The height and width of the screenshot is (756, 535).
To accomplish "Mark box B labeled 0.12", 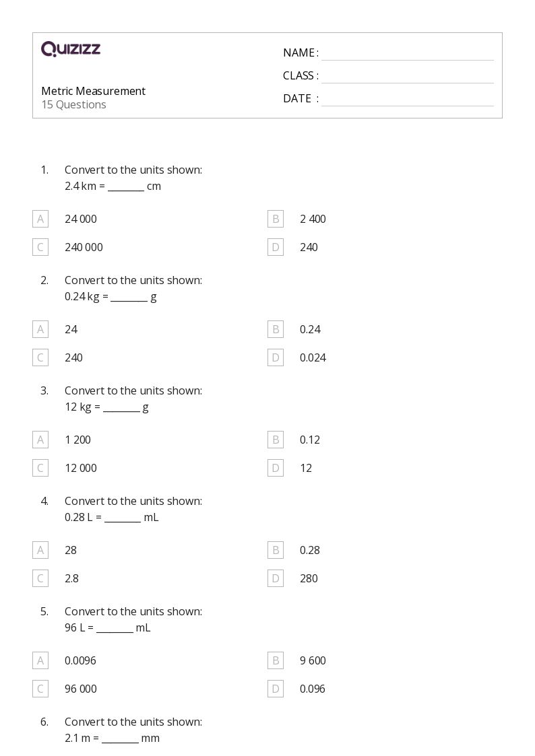I will tap(276, 440).
